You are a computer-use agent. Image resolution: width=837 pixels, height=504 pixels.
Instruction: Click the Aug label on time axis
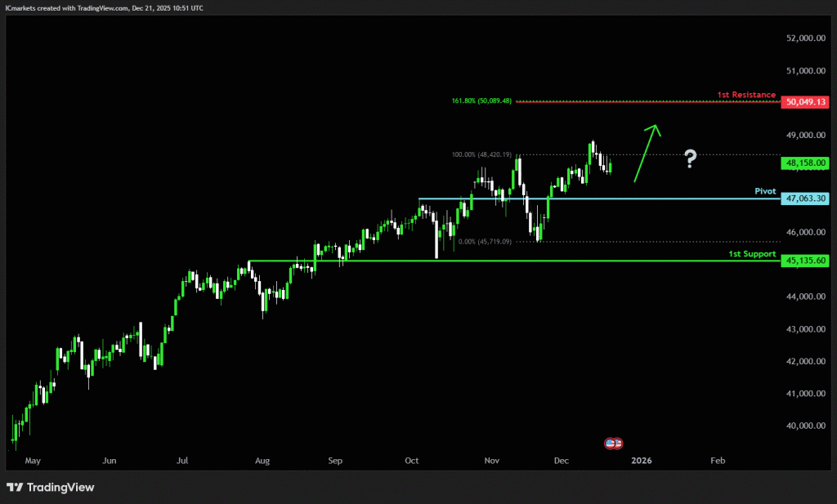(262, 461)
